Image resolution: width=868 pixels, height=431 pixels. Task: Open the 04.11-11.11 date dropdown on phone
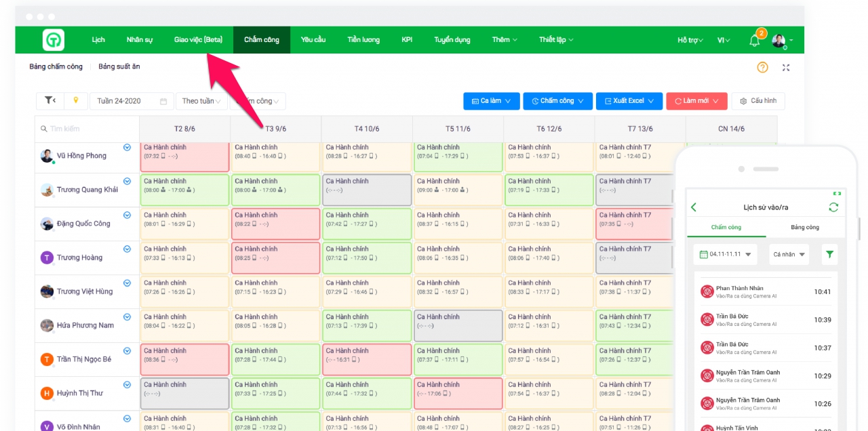(x=725, y=255)
